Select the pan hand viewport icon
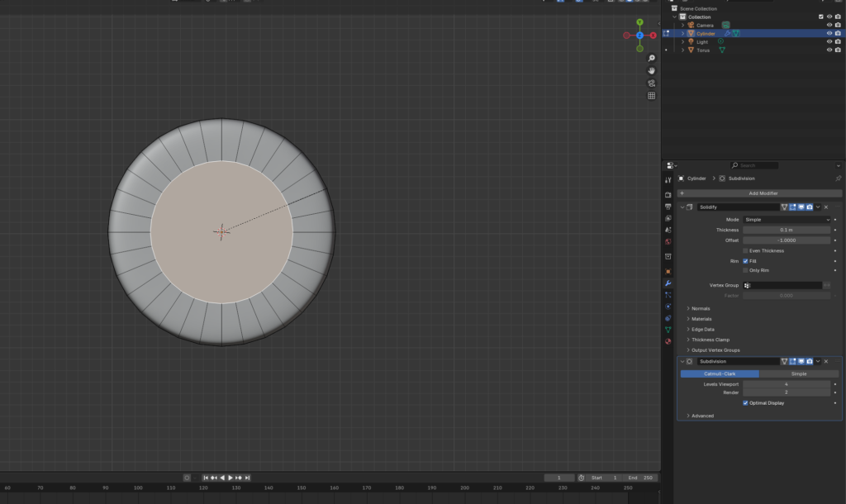846x504 pixels. (x=651, y=70)
